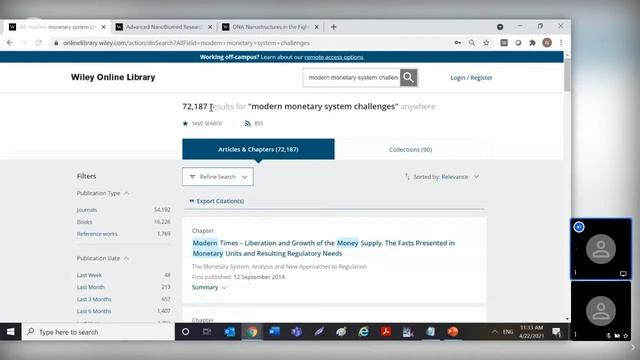Open Microsoft Word from the taskbar
This screenshot has width=640, height=360.
click(x=274, y=332)
